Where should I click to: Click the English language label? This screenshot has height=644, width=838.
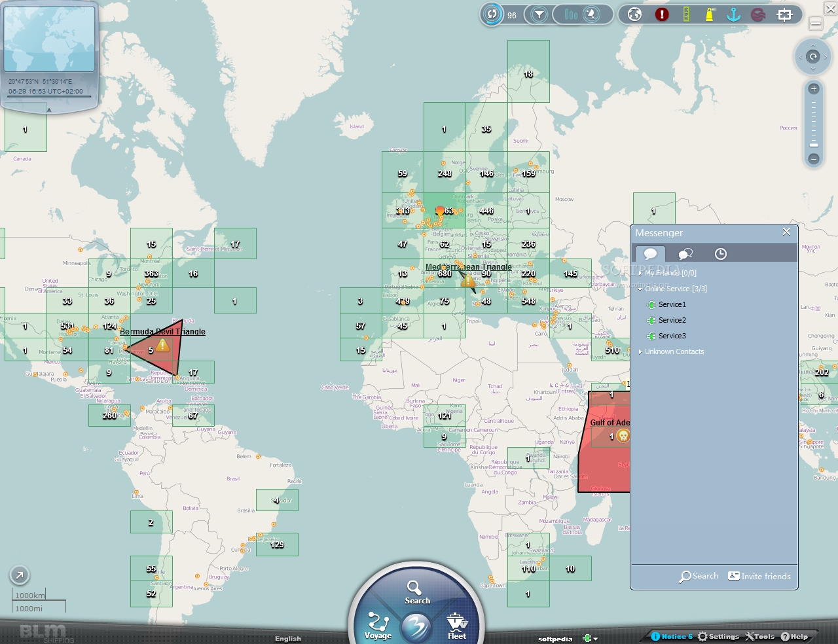coord(288,639)
